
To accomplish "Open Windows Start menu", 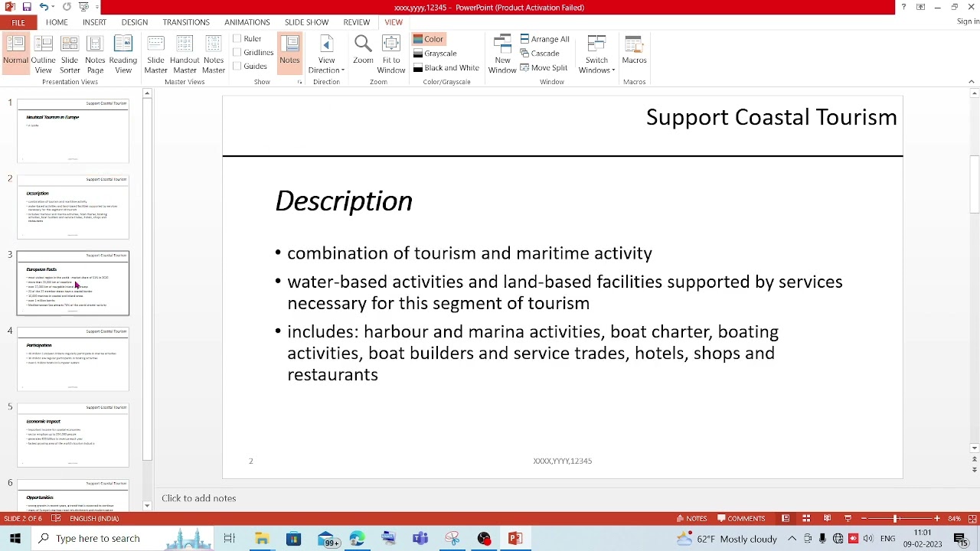I will pos(15,538).
